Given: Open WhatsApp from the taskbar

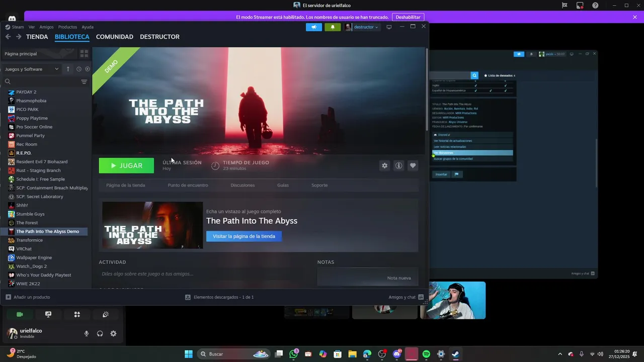Looking at the screenshot, I should click(294, 354).
